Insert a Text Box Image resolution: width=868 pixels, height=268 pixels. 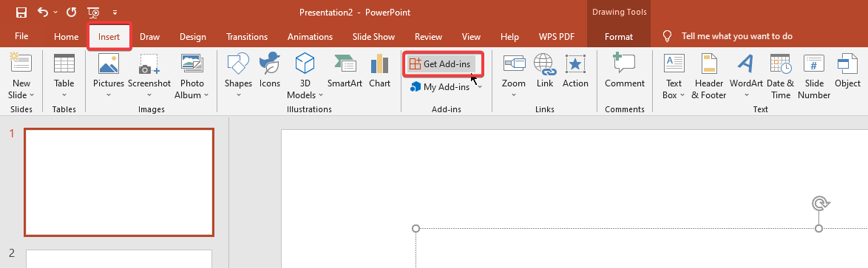point(674,76)
